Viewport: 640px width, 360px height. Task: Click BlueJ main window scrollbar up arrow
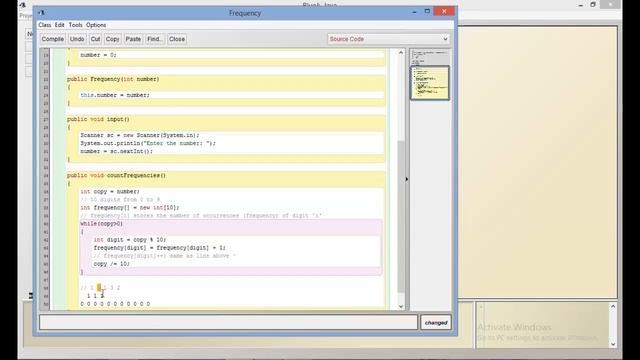[x=613, y=306]
